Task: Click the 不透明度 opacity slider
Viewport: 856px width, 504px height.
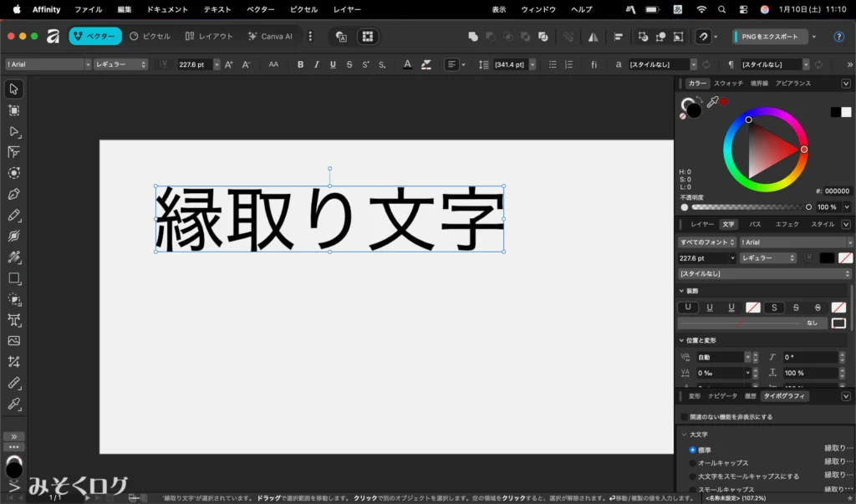Action: click(x=749, y=206)
